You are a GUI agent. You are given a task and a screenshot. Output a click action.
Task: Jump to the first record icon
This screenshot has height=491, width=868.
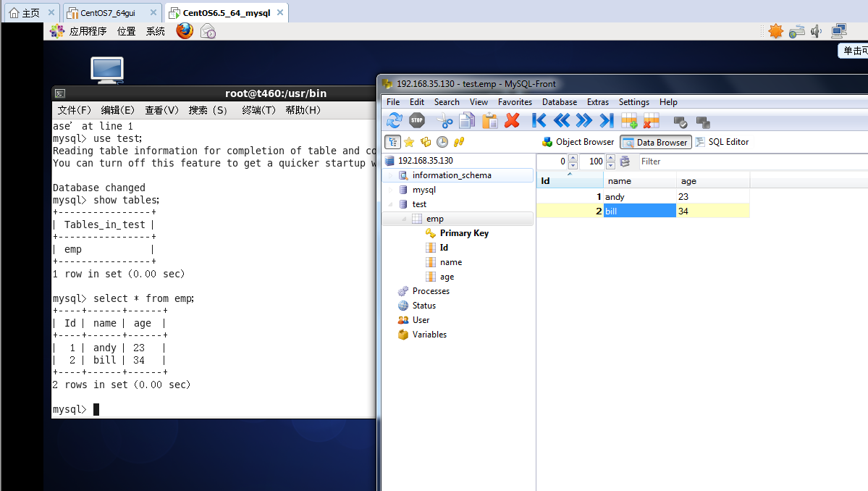(x=539, y=120)
